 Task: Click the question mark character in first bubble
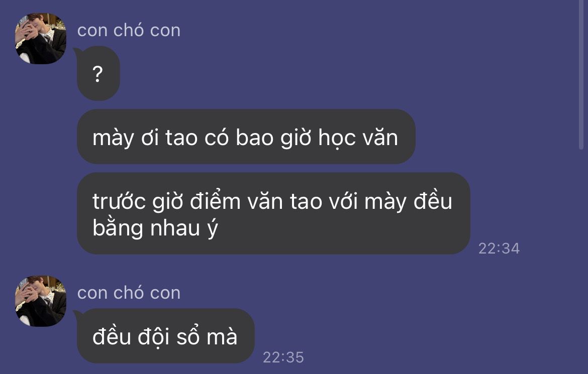(97, 74)
